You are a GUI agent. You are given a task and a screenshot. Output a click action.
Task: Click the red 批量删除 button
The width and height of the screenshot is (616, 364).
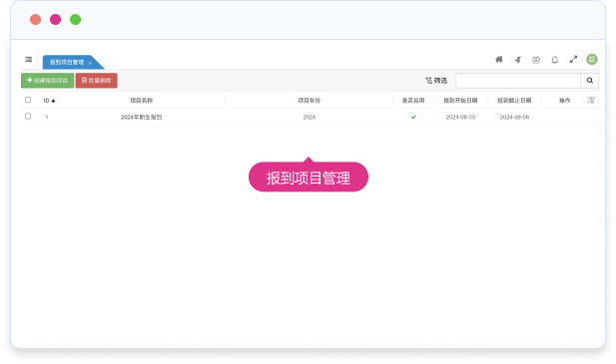(96, 81)
